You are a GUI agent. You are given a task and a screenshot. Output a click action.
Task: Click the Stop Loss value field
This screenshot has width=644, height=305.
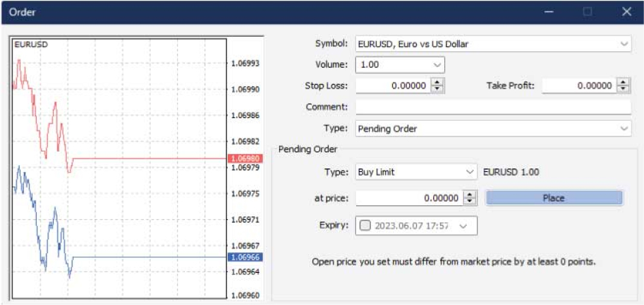click(393, 85)
